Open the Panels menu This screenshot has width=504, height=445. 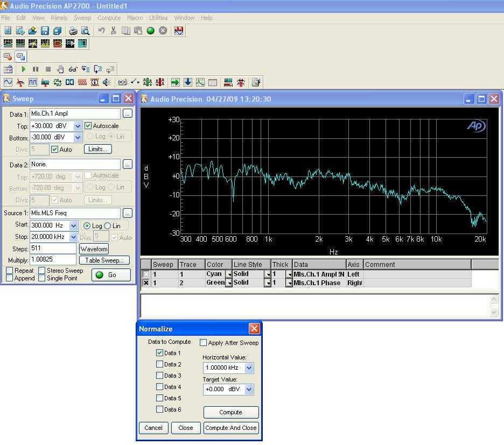coord(59,18)
